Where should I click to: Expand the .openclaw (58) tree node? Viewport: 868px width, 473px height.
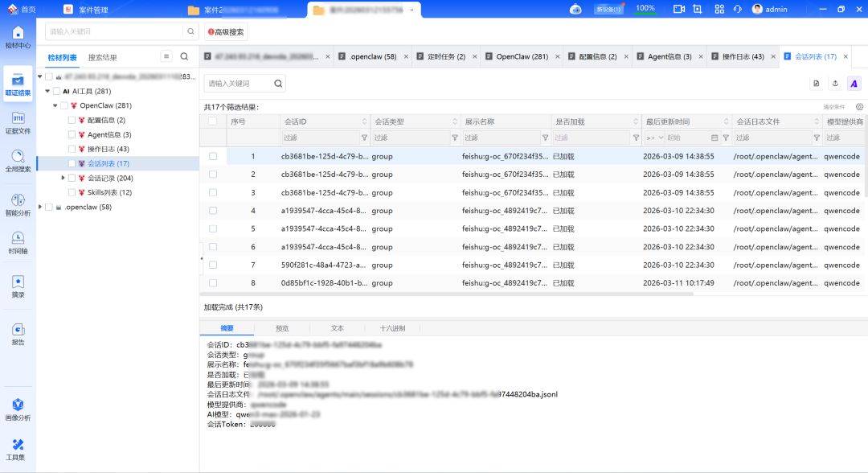click(40, 207)
